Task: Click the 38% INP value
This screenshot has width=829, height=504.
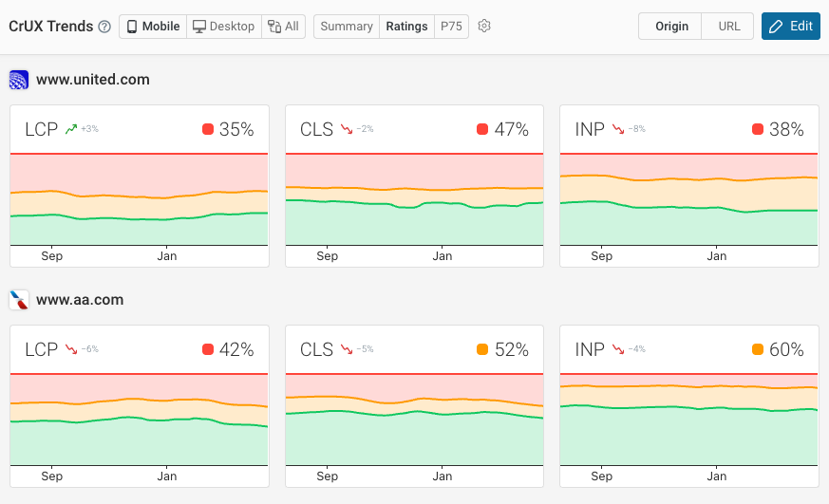Action: coord(786,129)
